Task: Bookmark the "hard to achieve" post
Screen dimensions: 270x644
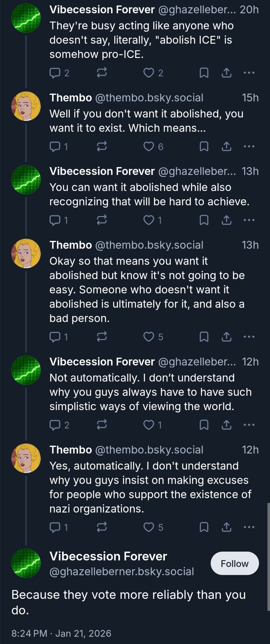Action: [204, 220]
